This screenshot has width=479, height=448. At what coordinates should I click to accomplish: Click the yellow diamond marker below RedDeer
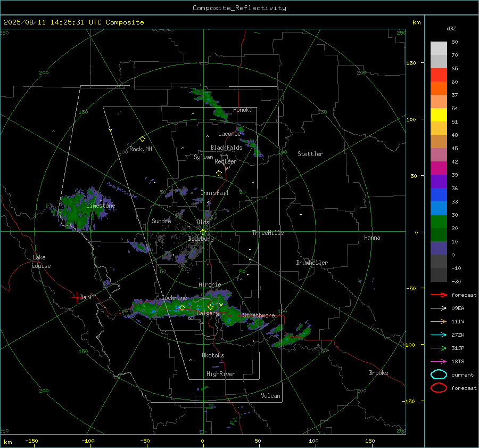219,173
